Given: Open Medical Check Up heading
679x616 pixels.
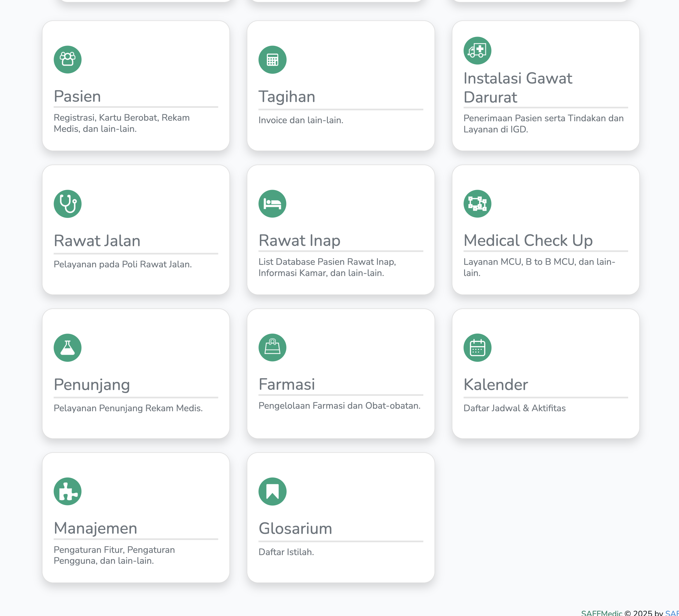Looking at the screenshot, I should [x=528, y=241].
